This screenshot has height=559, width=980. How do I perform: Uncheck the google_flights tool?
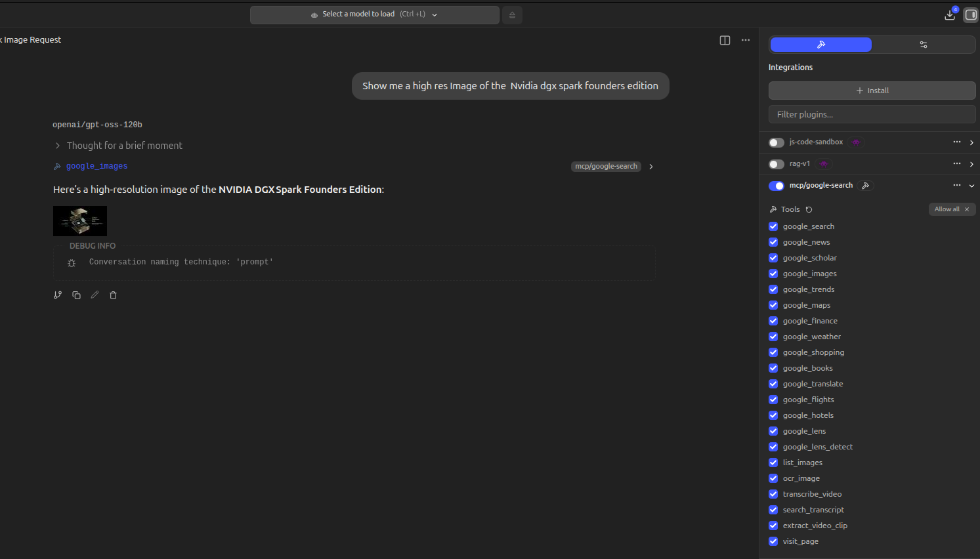(x=773, y=400)
